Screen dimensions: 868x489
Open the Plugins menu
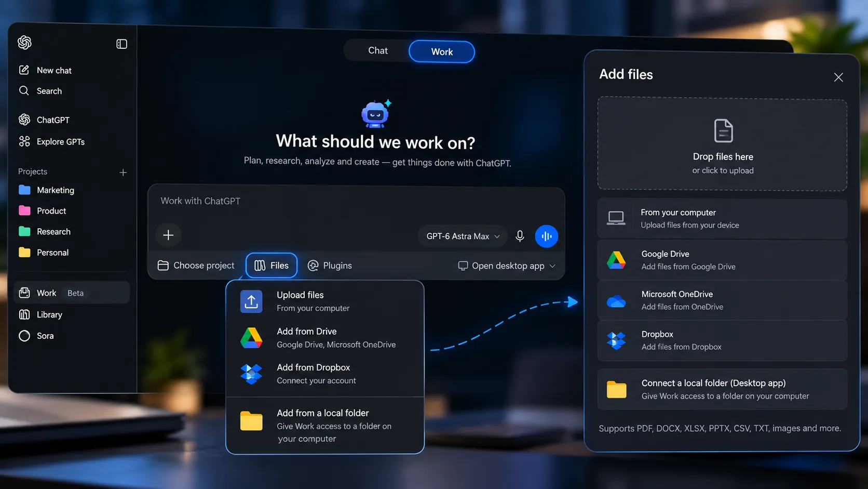(x=330, y=266)
